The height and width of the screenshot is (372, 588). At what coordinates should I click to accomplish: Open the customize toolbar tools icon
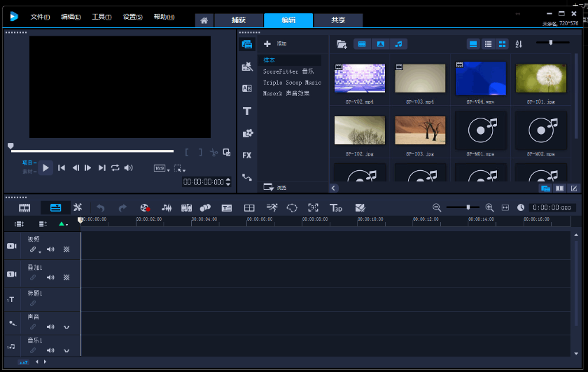[x=78, y=207]
